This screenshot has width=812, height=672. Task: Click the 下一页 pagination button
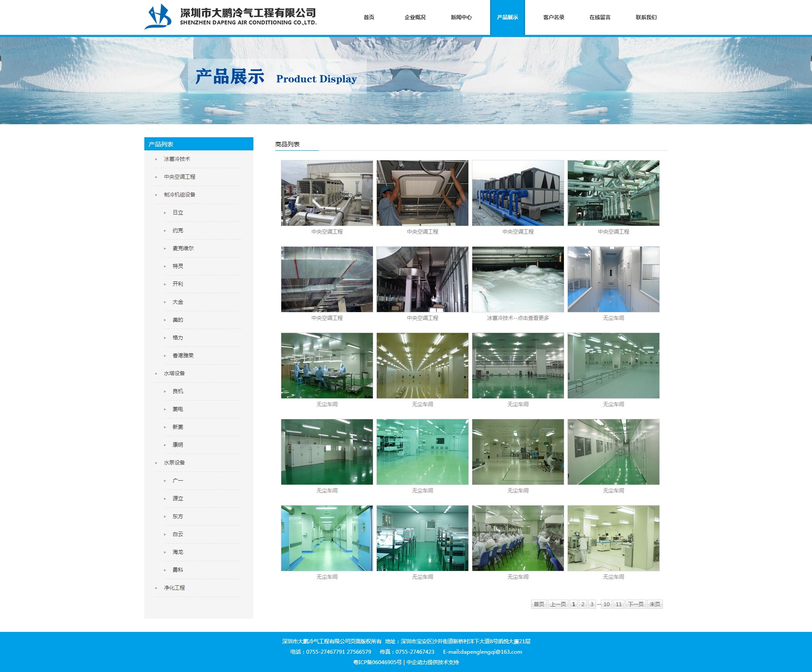[x=636, y=604]
